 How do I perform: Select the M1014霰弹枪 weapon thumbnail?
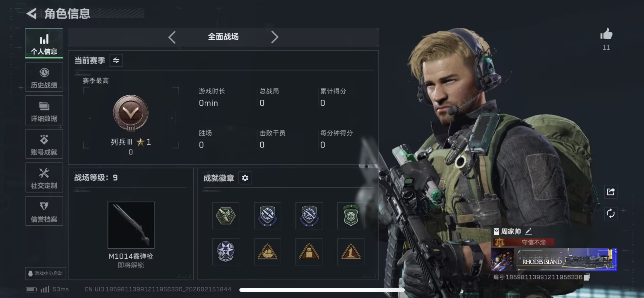tap(131, 225)
